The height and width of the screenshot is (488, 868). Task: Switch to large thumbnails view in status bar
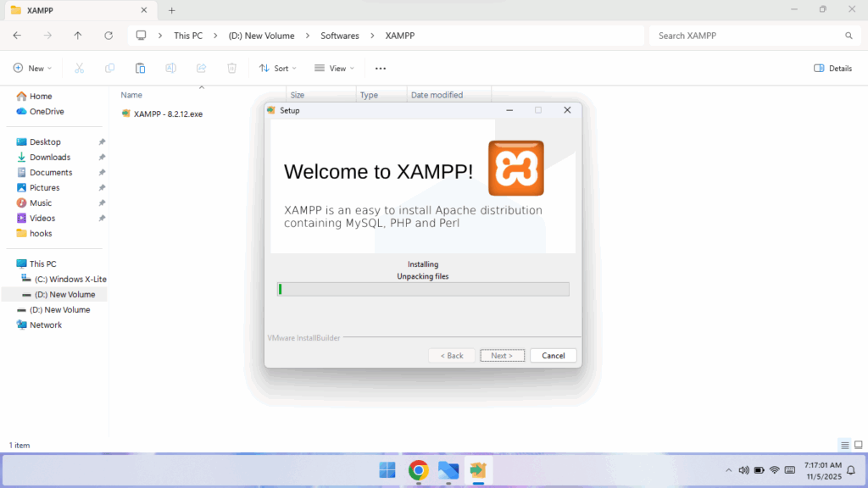tap(857, 445)
